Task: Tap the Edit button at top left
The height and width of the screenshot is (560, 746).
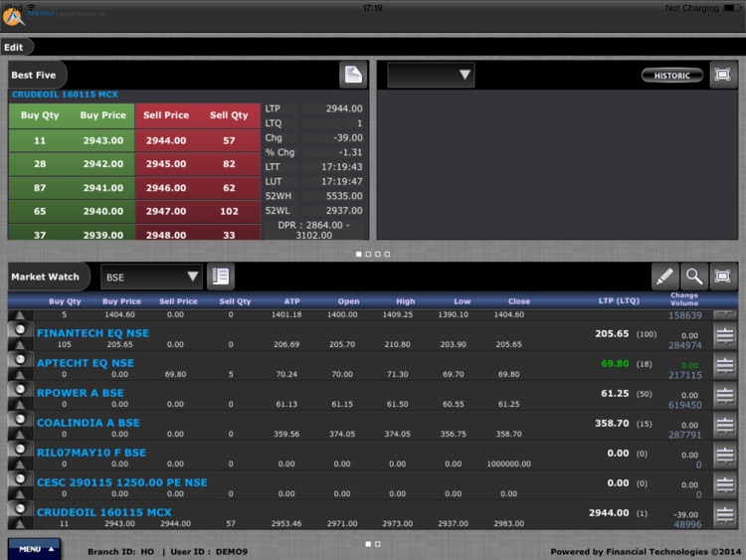Action: click(14, 47)
